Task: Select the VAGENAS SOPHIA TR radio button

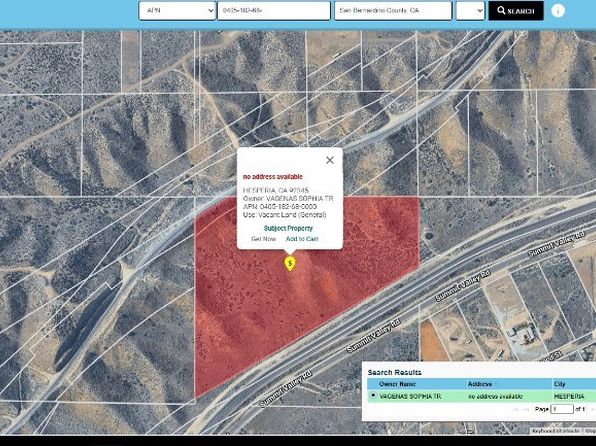Action: [x=373, y=395]
